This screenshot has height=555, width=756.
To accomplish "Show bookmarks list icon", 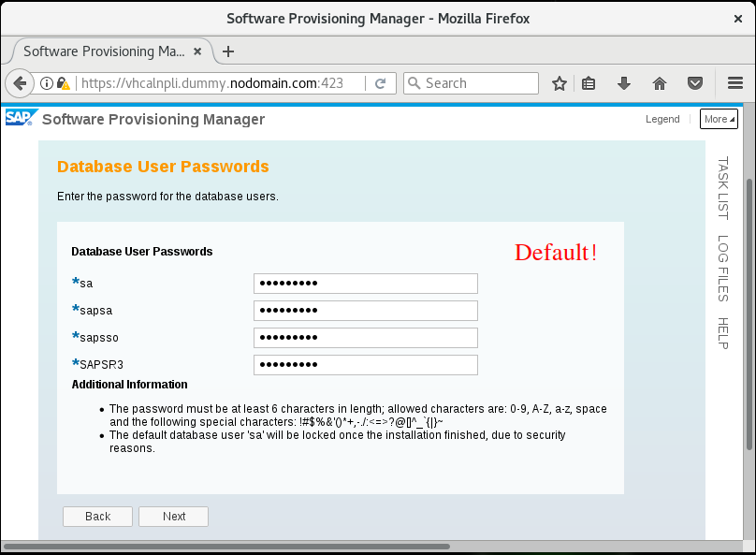I will (x=589, y=83).
